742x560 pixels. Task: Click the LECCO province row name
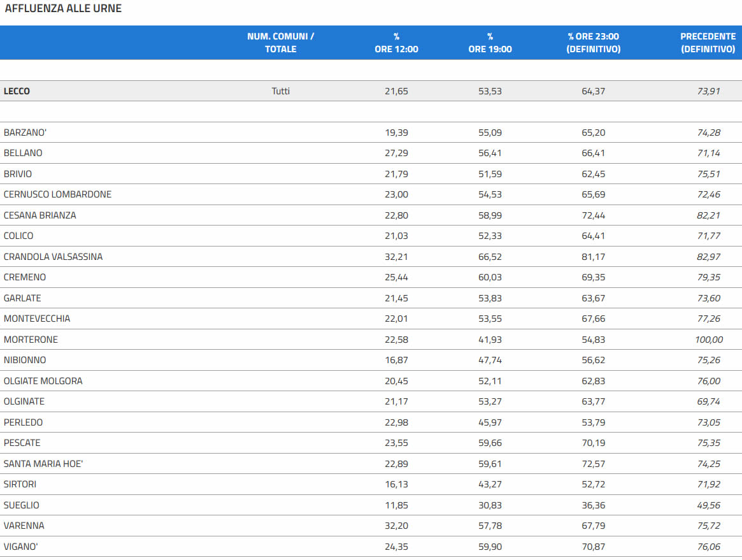17,91
